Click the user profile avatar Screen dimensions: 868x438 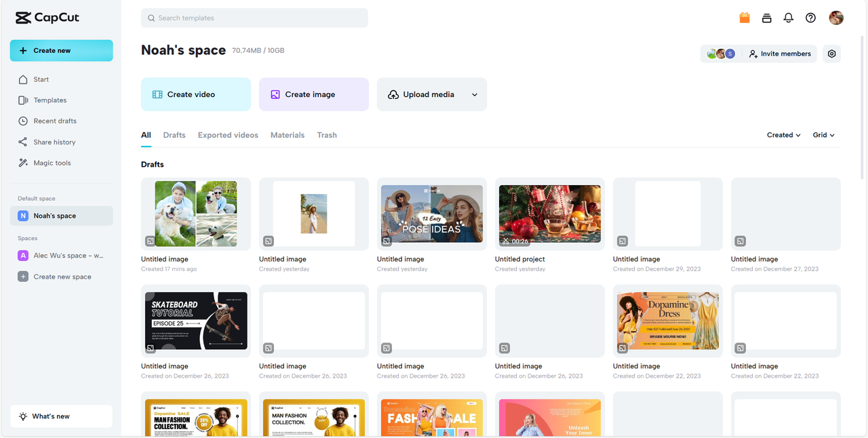click(836, 18)
